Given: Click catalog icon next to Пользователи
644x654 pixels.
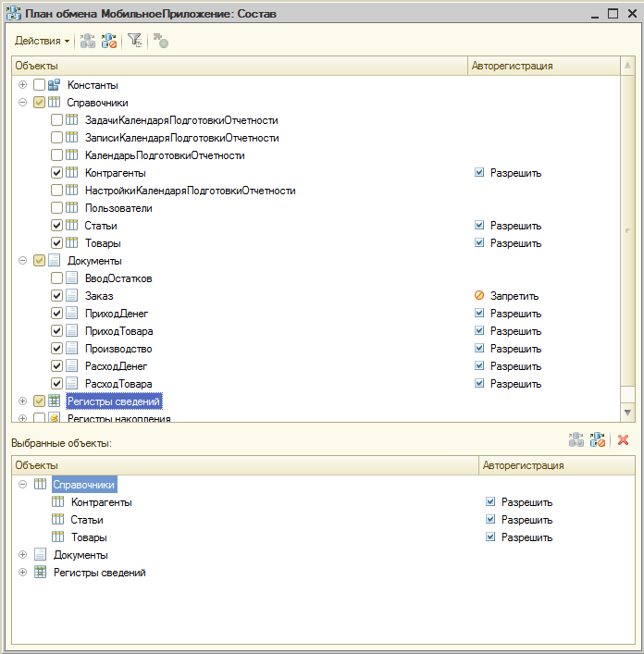Looking at the screenshot, I should click(72, 207).
